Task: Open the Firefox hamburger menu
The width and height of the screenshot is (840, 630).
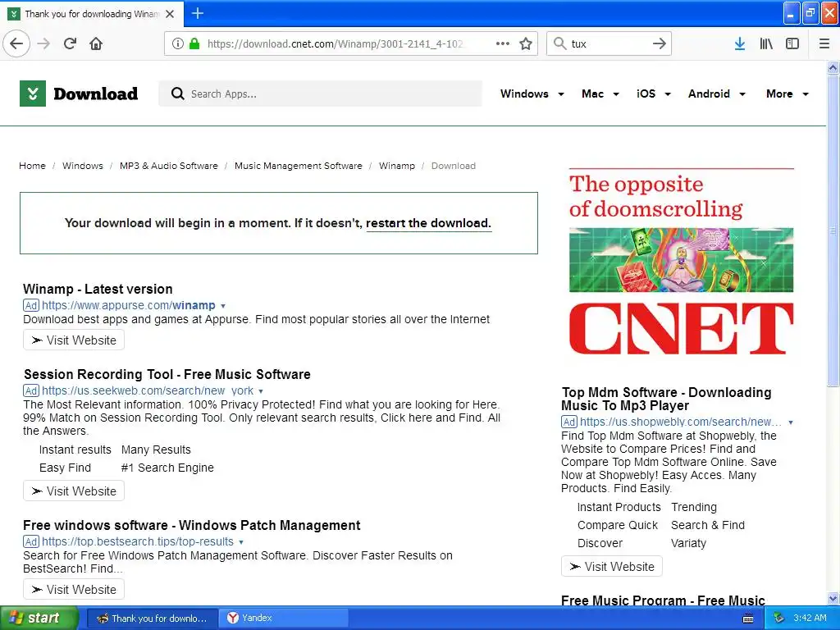Action: coord(824,43)
